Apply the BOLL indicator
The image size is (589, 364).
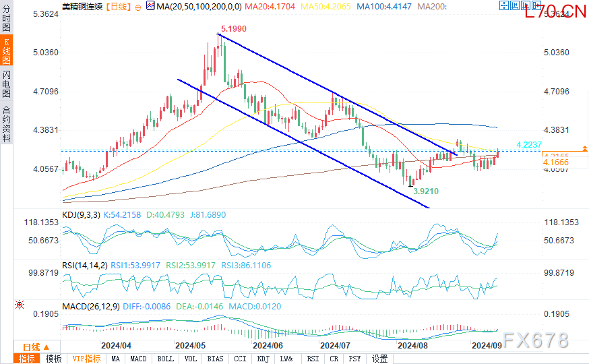pyautogui.click(x=164, y=359)
